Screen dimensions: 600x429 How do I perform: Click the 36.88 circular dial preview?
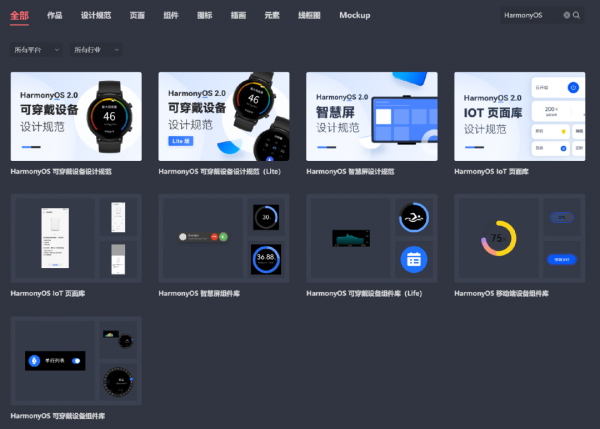266,259
